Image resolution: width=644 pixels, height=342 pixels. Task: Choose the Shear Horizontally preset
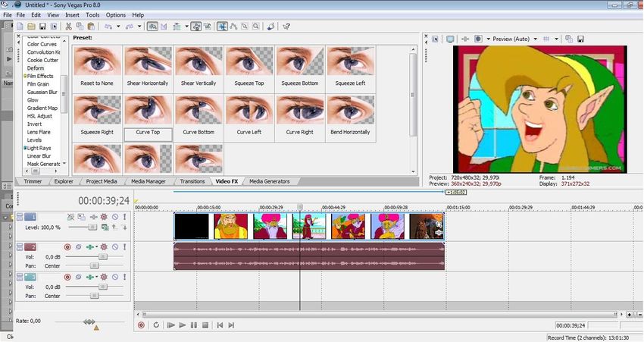[148, 67]
